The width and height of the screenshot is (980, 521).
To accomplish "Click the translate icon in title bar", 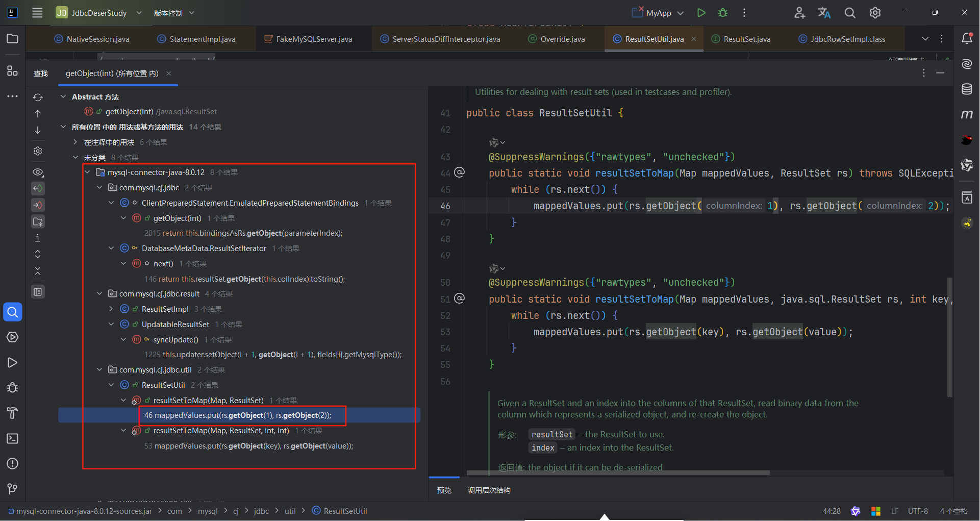I will point(824,13).
